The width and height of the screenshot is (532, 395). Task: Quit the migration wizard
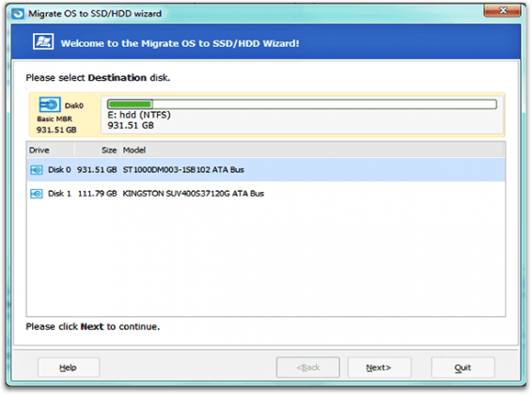tap(462, 367)
